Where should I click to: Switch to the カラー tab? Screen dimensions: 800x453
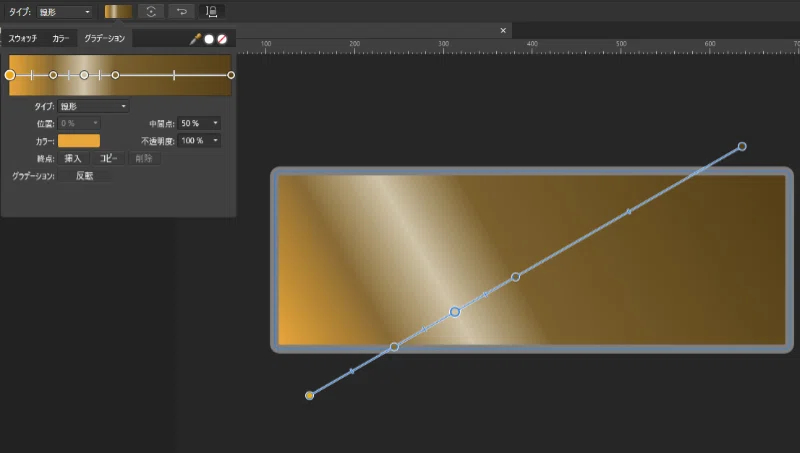point(60,38)
